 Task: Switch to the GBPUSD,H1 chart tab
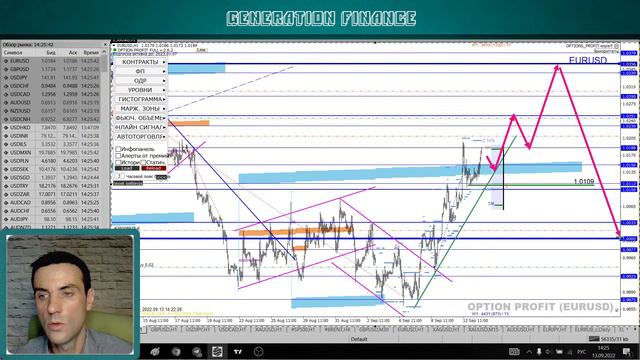164,329
